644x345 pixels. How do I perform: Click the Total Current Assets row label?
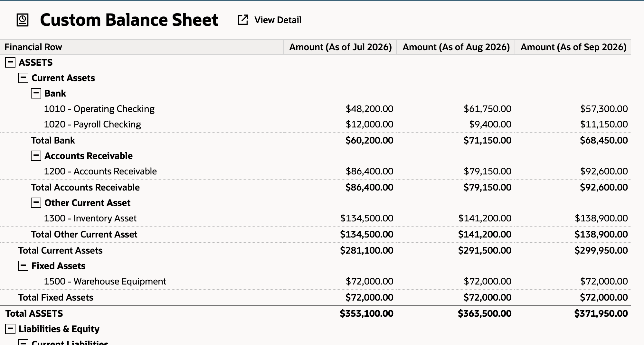pos(60,250)
